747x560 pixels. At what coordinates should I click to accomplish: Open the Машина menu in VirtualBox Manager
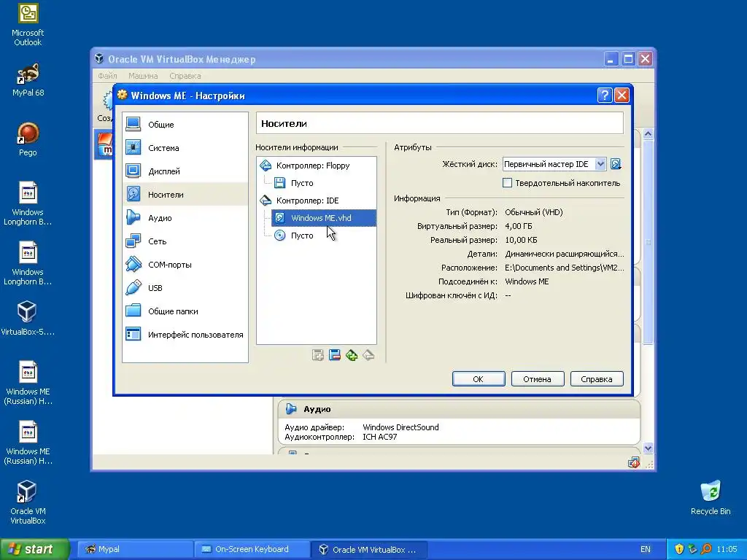(x=143, y=76)
